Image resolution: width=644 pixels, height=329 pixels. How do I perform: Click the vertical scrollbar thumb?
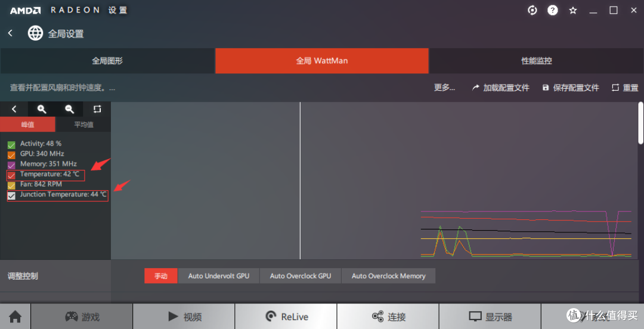coord(640,123)
